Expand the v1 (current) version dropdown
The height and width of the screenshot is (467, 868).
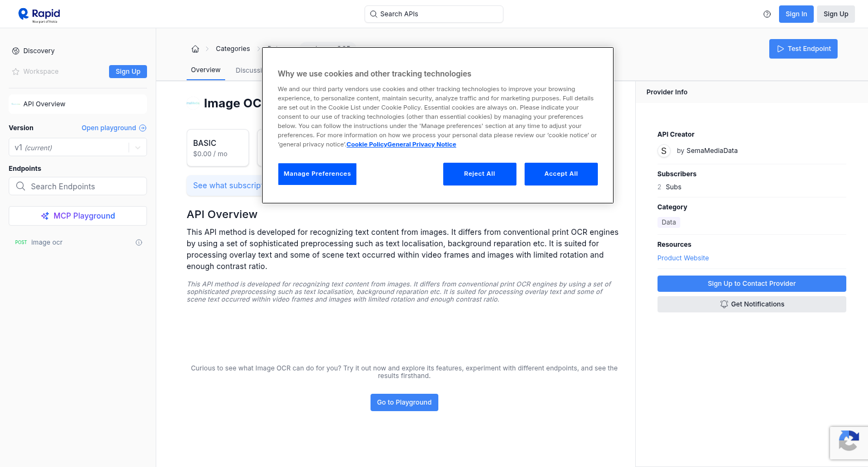pyautogui.click(x=78, y=148)
